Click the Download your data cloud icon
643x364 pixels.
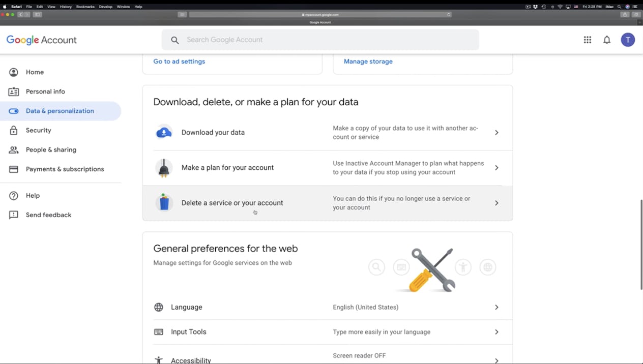(164, 133)
